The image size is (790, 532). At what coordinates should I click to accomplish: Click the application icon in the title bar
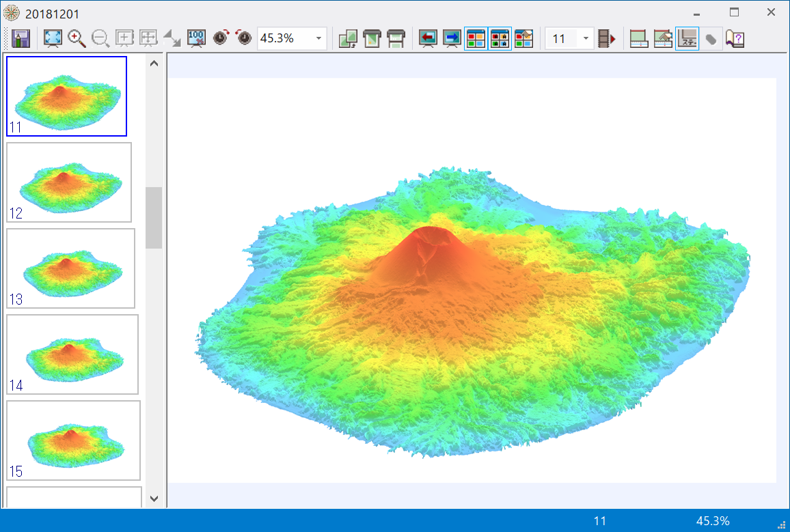point(12,13)
